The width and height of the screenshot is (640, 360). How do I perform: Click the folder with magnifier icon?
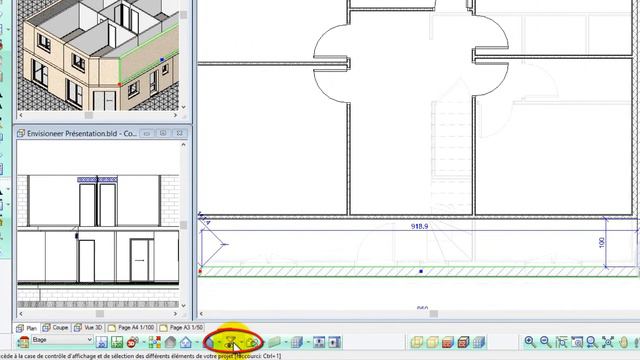tap(252, 342)
